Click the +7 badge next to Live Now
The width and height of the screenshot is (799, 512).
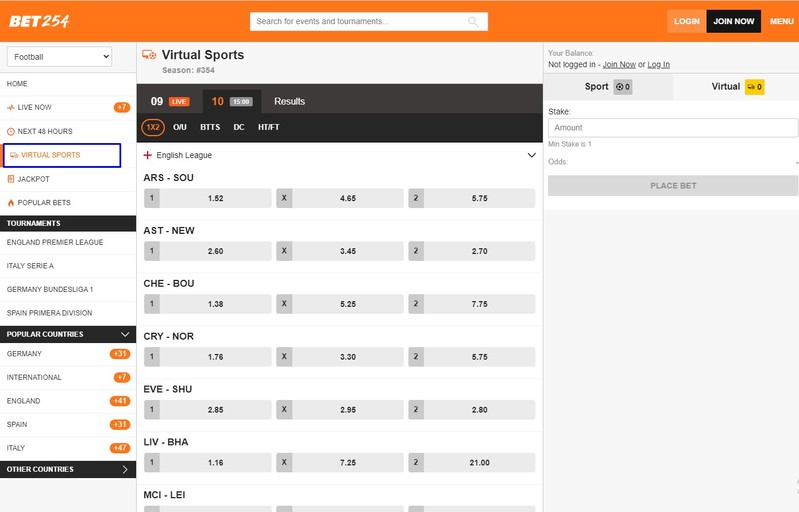tap(122, 107)
